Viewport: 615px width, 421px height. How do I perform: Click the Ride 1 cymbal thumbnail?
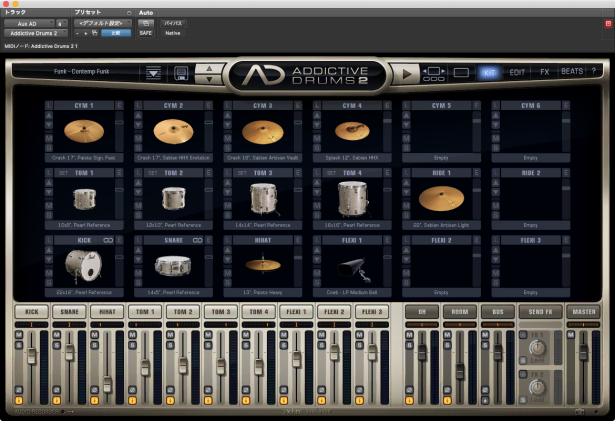click(441, 198)
